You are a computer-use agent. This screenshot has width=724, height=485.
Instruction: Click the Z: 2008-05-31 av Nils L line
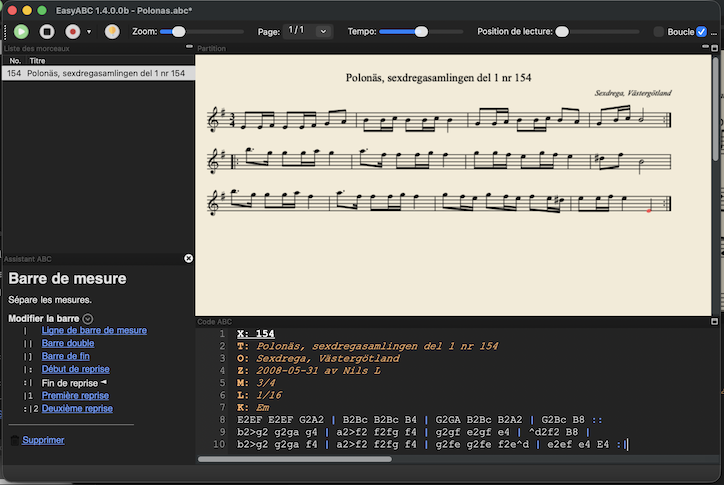[x=309, y=370]
